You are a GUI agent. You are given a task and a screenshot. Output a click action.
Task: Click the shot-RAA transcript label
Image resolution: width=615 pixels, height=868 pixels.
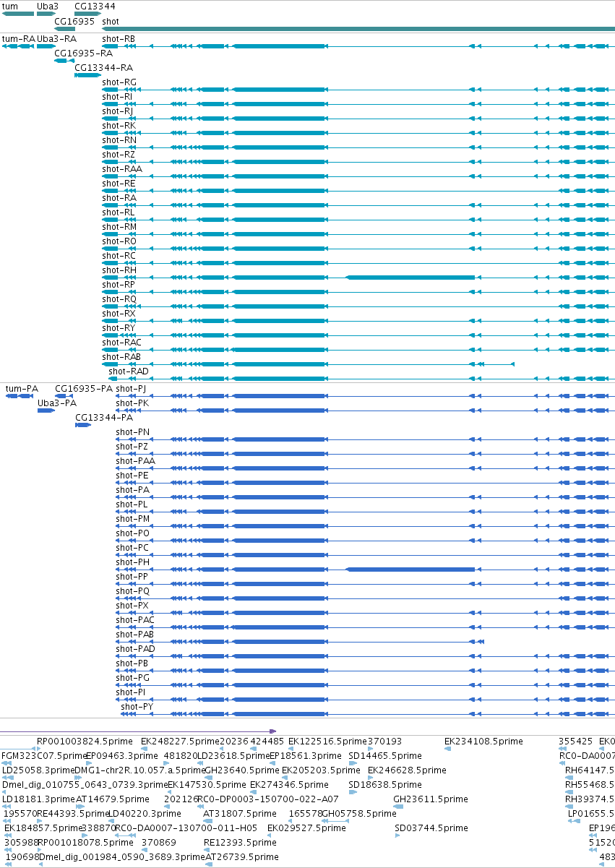(122, 169)
